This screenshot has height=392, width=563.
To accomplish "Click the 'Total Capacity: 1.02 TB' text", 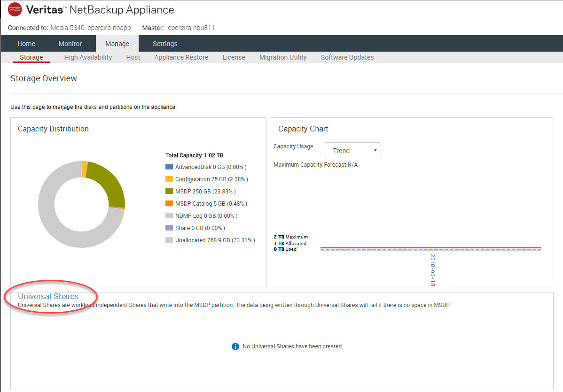I will (x=194, y=155).
